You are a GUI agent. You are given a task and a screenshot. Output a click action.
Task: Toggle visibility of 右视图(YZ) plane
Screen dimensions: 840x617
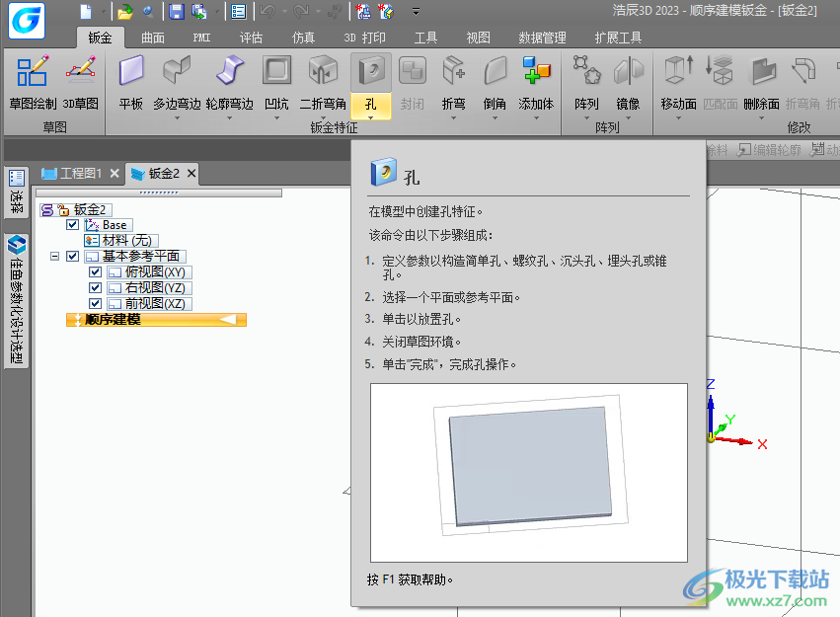pyautogui.click(x=96, y=287)
